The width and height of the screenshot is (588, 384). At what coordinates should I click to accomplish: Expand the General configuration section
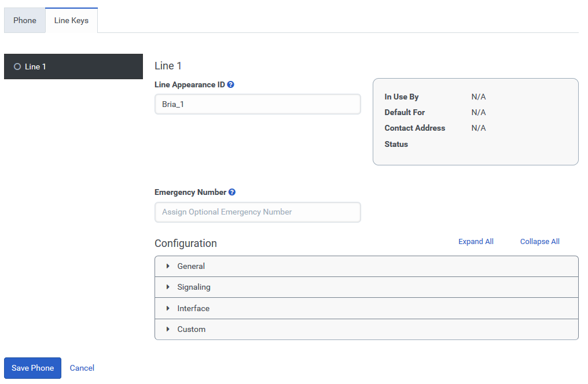(x=366, y=267)
